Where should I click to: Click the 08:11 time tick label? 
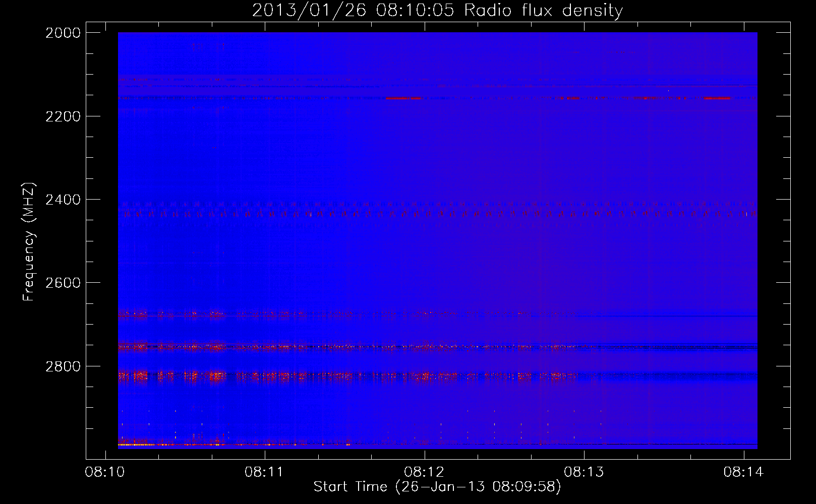coord(265,472)
